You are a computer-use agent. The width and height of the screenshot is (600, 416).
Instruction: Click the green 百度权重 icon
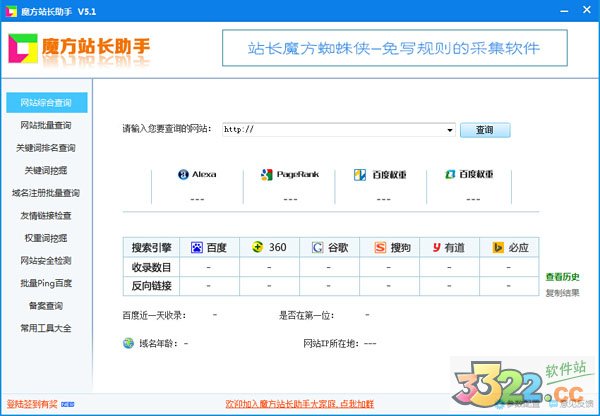point(450,174)
